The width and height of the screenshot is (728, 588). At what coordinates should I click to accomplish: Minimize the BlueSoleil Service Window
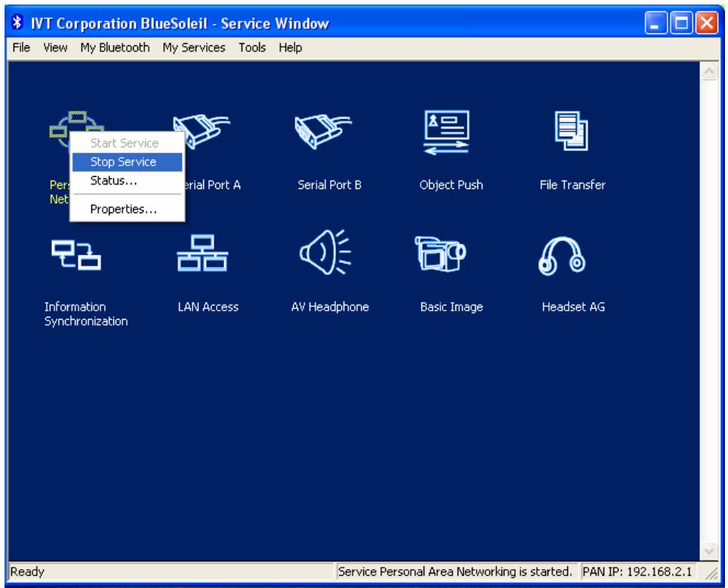pyautogui.click(x=656, y=23)
